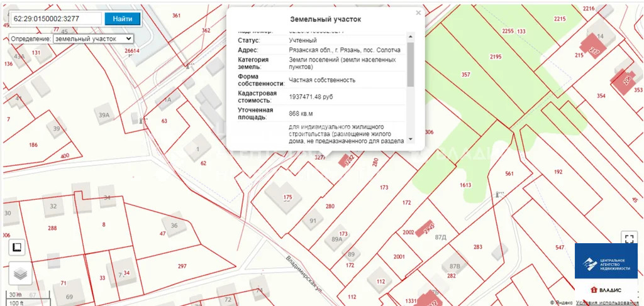644x306 pixels.
Task: Toggle fullscreen map view
Action: click(629, 238)
